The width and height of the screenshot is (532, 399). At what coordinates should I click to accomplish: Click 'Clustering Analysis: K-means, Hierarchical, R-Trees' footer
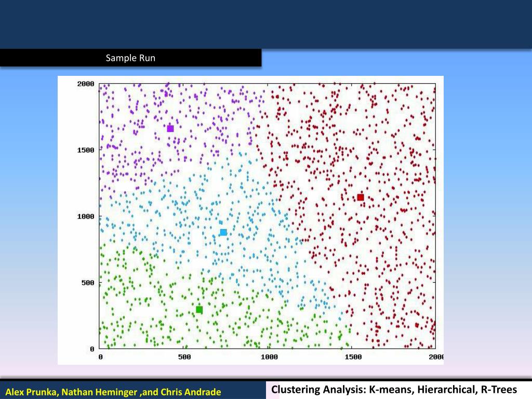tap(394, 389)
